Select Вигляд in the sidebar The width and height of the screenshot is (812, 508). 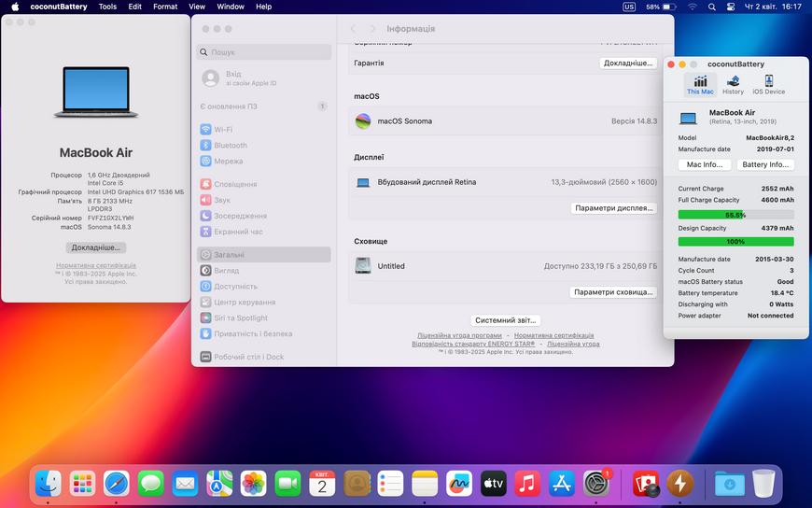coord(264,271)
